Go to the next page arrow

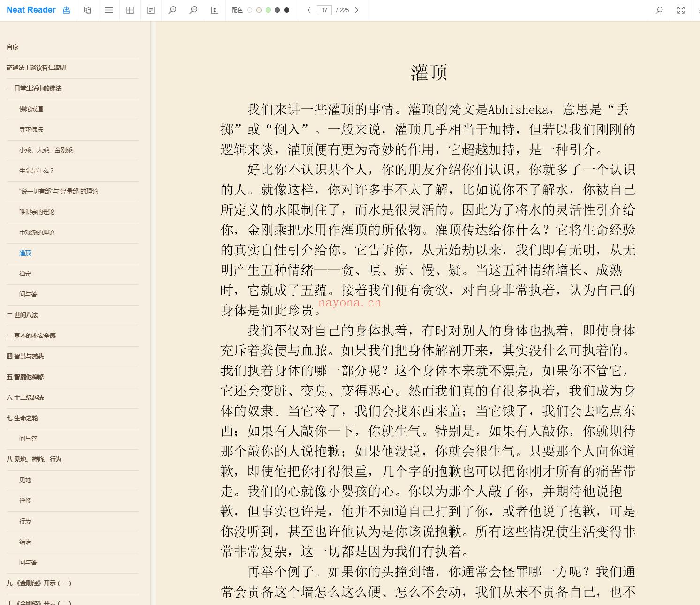[356, 10]
